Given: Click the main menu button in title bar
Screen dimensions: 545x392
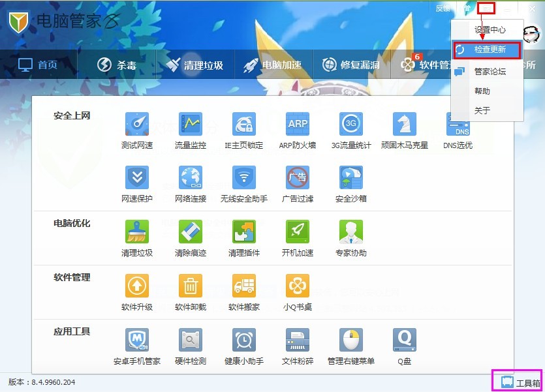Looking at the screenshot, I should point(486,8).
